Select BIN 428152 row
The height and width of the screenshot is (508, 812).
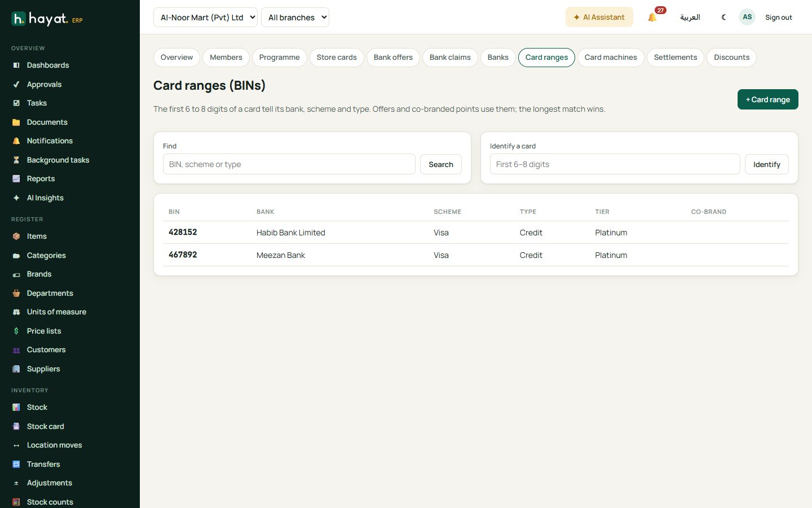click(x=476, y=233)
